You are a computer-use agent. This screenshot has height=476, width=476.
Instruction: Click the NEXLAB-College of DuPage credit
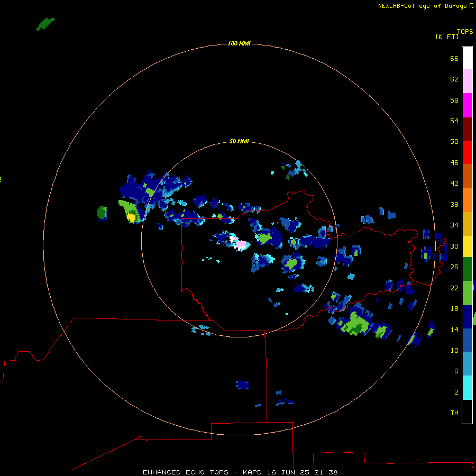pos(426,6)
